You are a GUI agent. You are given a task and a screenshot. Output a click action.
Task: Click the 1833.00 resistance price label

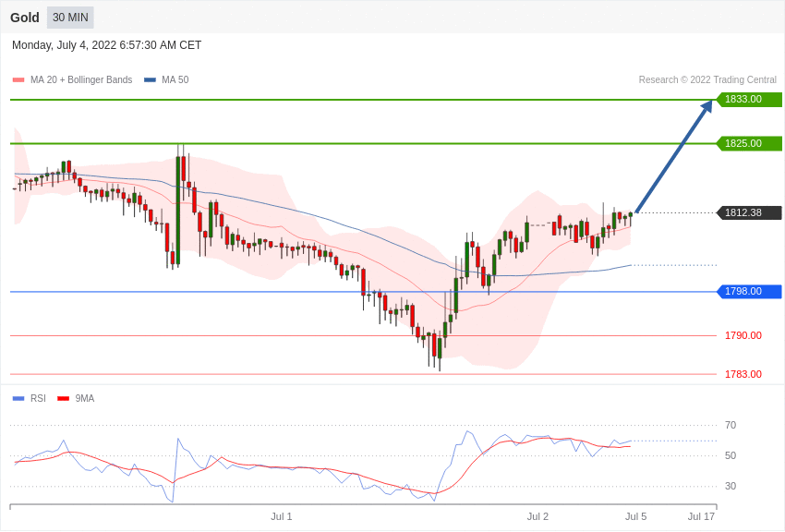click(749, 99)
